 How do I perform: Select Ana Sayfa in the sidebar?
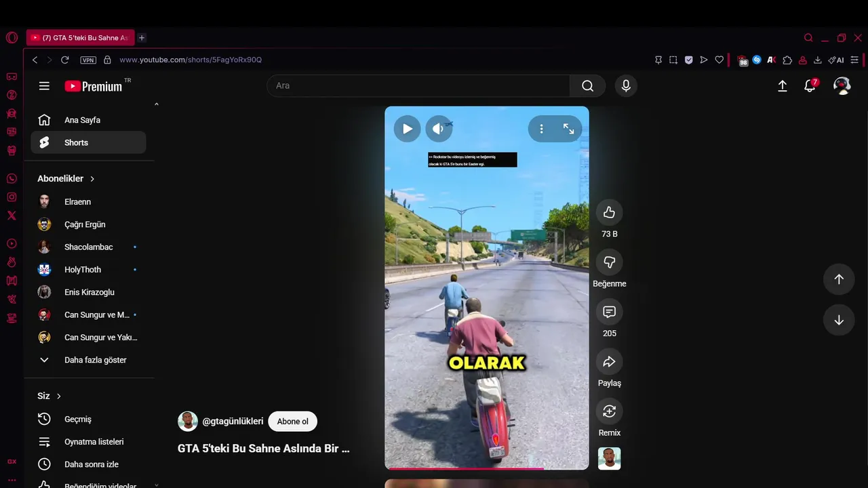click(x=88, y=120)
